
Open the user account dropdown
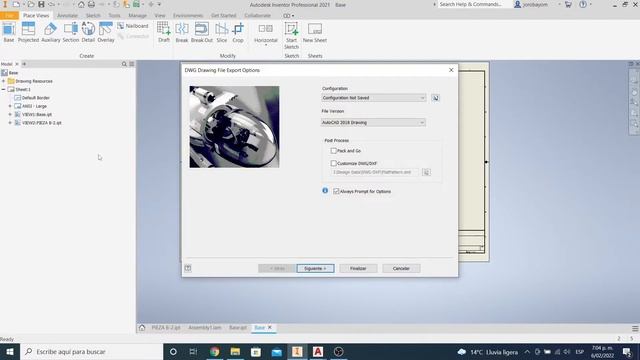(559, 4)
